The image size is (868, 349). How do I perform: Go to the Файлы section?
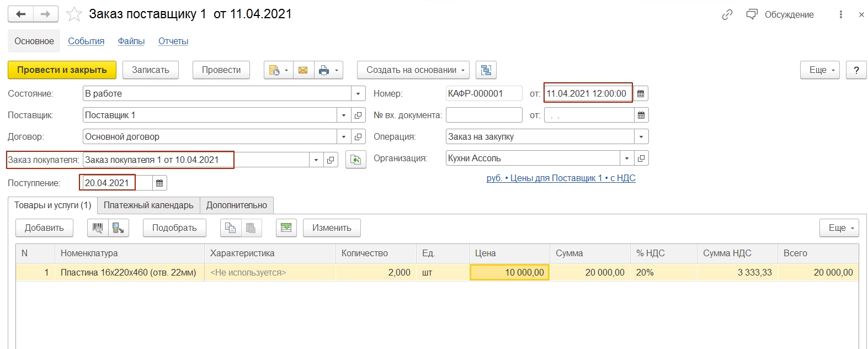131,41
